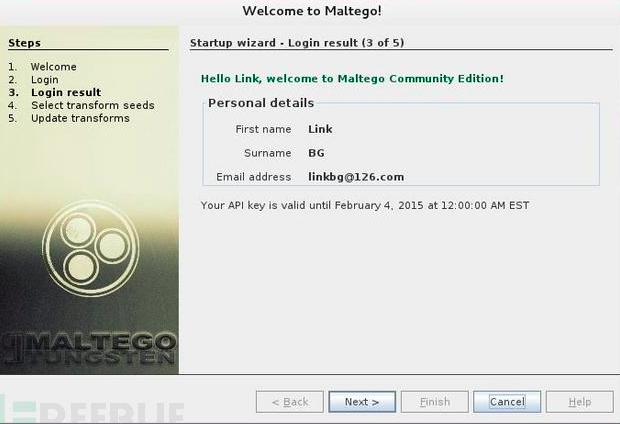Click the Welcome to Maltego! title
Screen dimensions: 620x424
coord(312,11)
